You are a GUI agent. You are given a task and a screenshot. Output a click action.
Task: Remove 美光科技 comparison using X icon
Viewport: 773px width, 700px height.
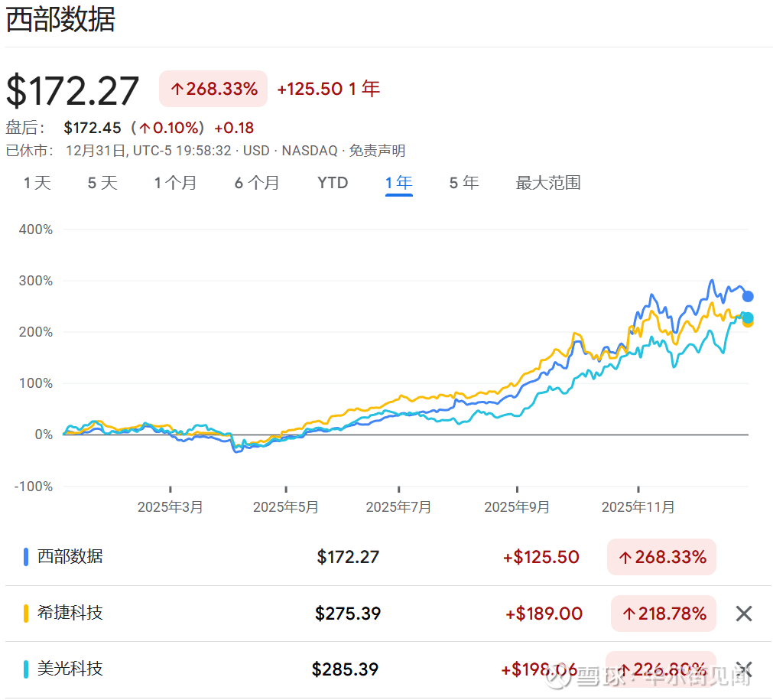[743, 668]
